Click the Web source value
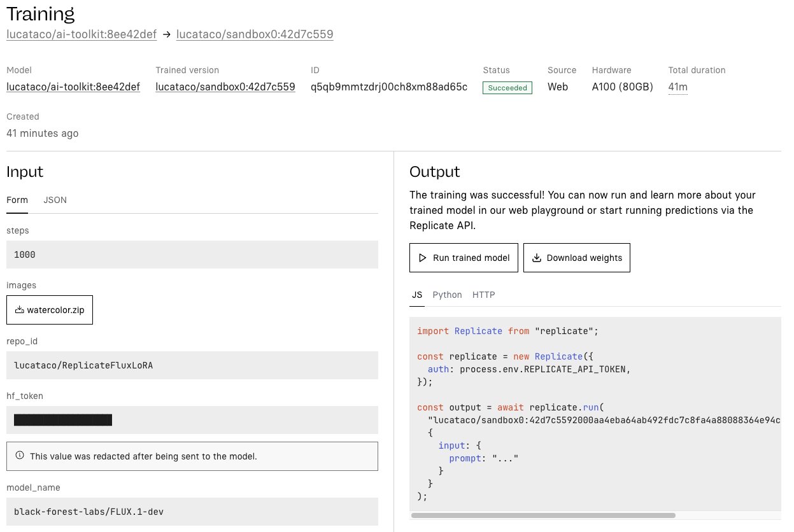794x532 pixels. pos(558,87)
